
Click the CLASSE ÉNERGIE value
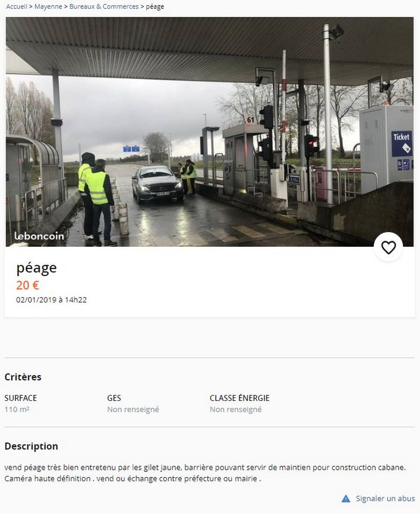(236, 410)
